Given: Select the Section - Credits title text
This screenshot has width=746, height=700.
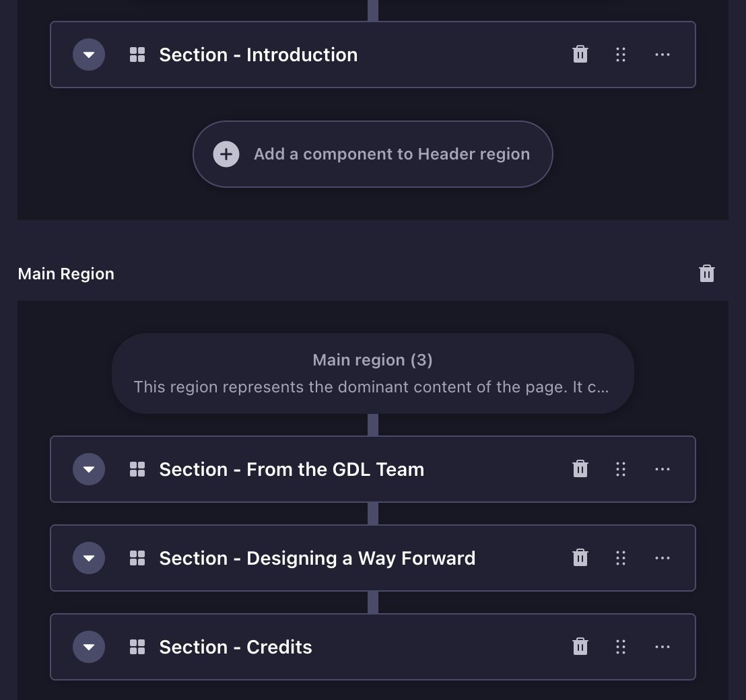Looking at the screenshot, I should (x=236, y=647).
